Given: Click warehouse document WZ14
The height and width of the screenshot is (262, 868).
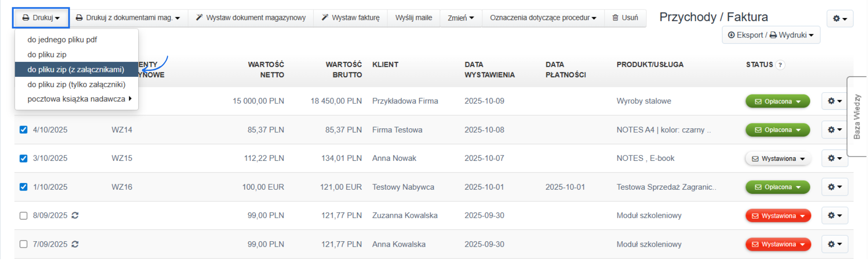Looking at the screenshot, I should click(122, 130).
